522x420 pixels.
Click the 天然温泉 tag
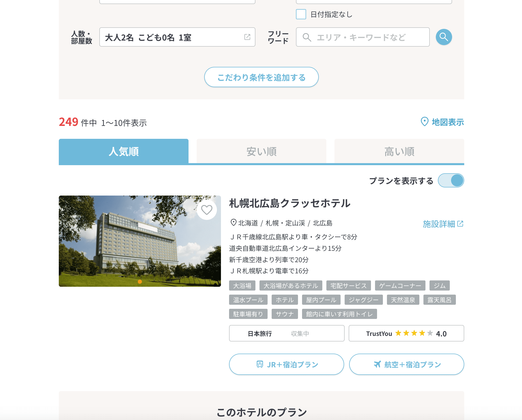pyautogui.click(x=403, y=300)
